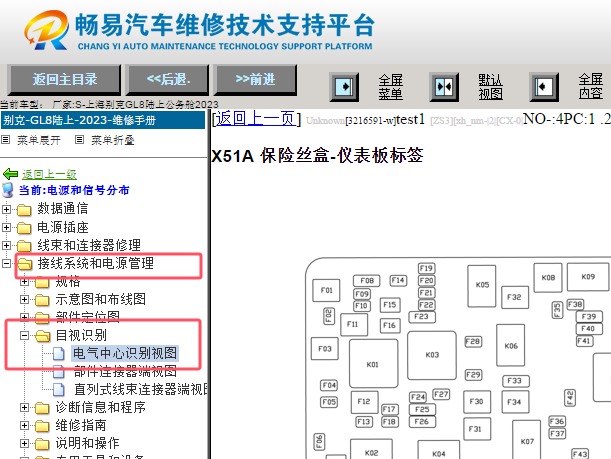
Task: Expand the 数据通信 folder
Action: tap(6, 209)
